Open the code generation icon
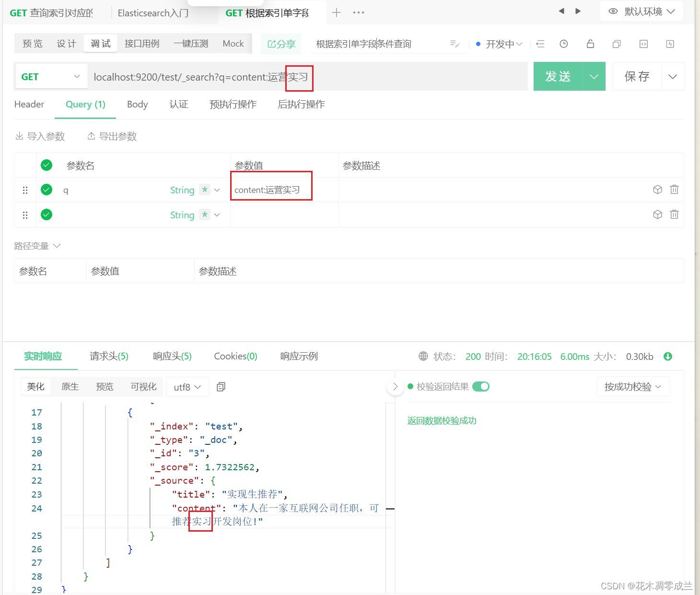The width and height of the screenshot is (700, 595). [643, 44]
